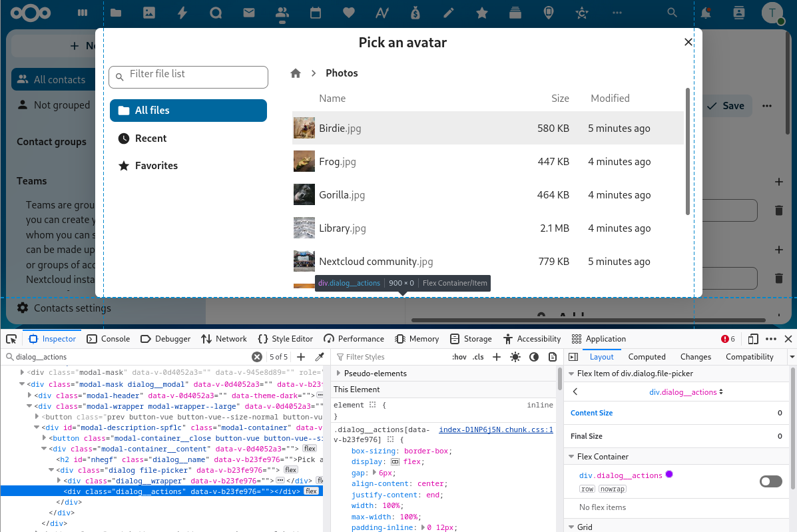Toggle the .cls class panel
Image resolution: width=797 pixels, height=532 pixels.
coord(478,357)
